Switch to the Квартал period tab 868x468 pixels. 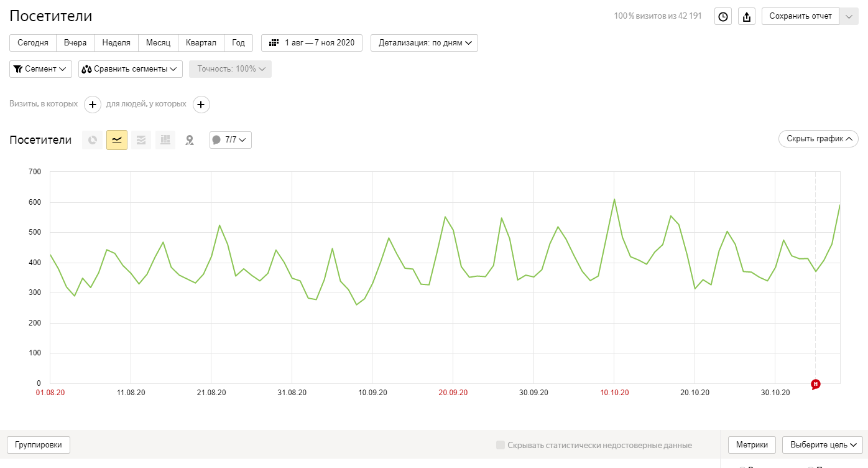(201, 43)
